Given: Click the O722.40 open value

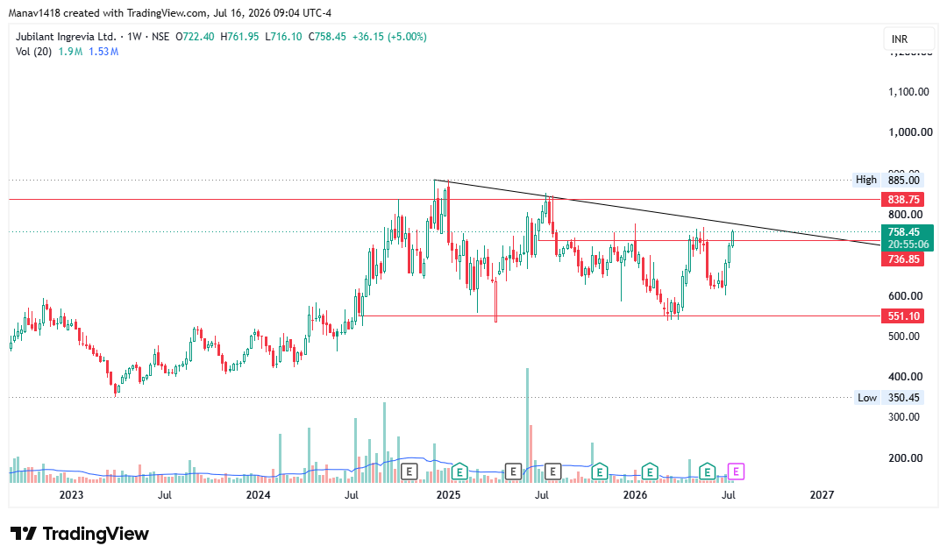Looking at the screenshot, I should coord(195,37).
